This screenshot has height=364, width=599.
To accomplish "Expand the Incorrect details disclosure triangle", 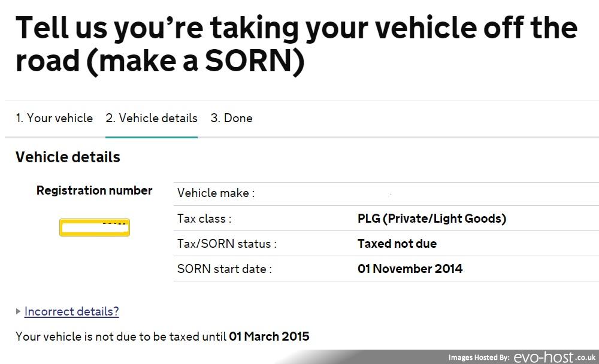I will (18, 311).
